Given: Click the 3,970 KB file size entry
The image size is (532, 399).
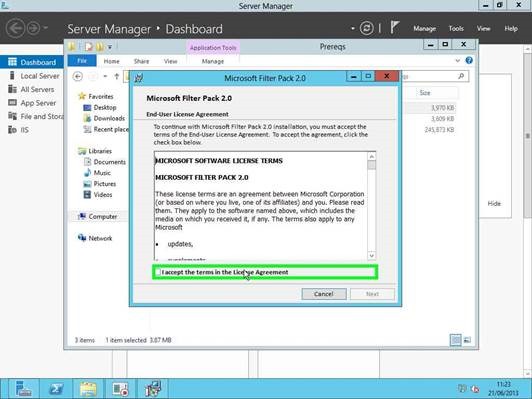Looking at the screenshot, I should pyautogui.click(x=442, y=108).
